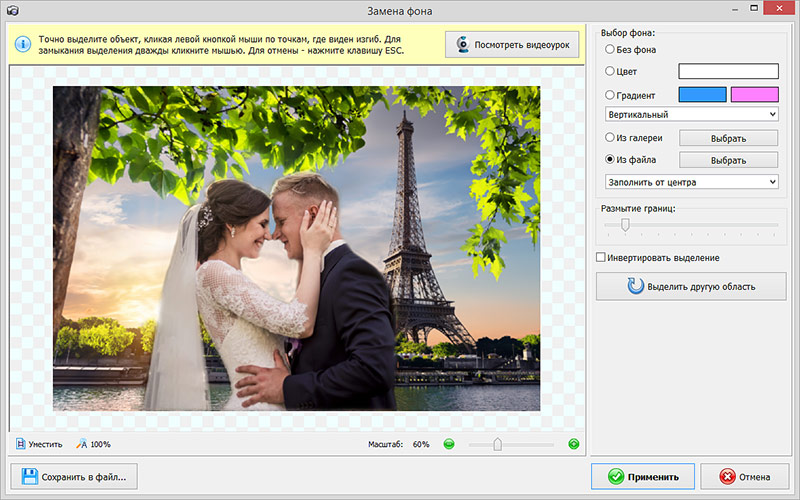The width and height of the screenshot is (800, 500).
Task: Click the blue info icon in hint bar
Action: (x=22, y=44)
